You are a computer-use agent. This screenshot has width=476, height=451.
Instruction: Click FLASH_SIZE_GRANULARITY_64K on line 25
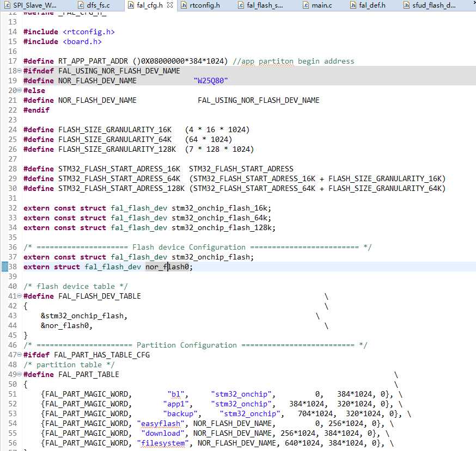(x=115, y=139)
